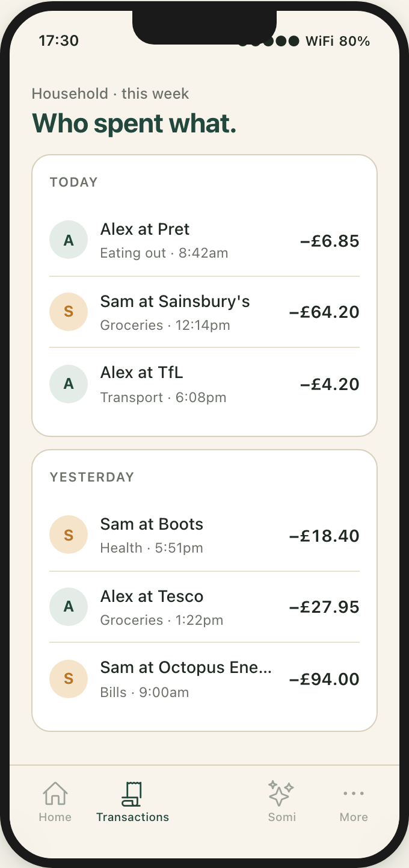Collapse the YESTERDAY section header
The image size is (409, 868).
pos(91,477)
